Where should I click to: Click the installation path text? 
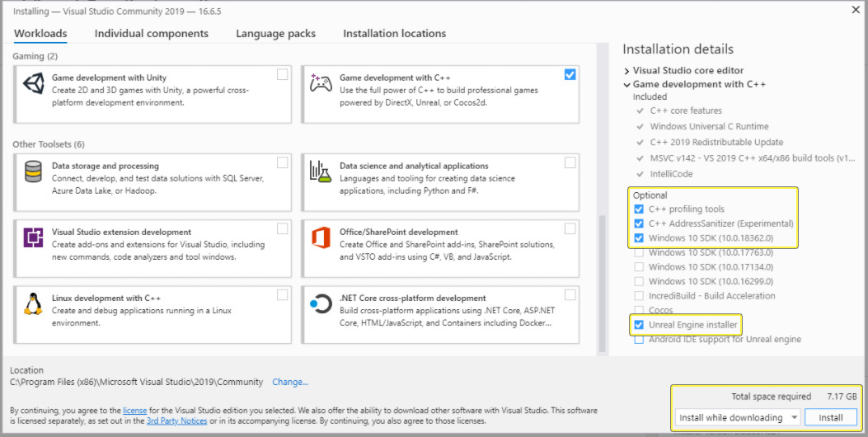(137, 382)
